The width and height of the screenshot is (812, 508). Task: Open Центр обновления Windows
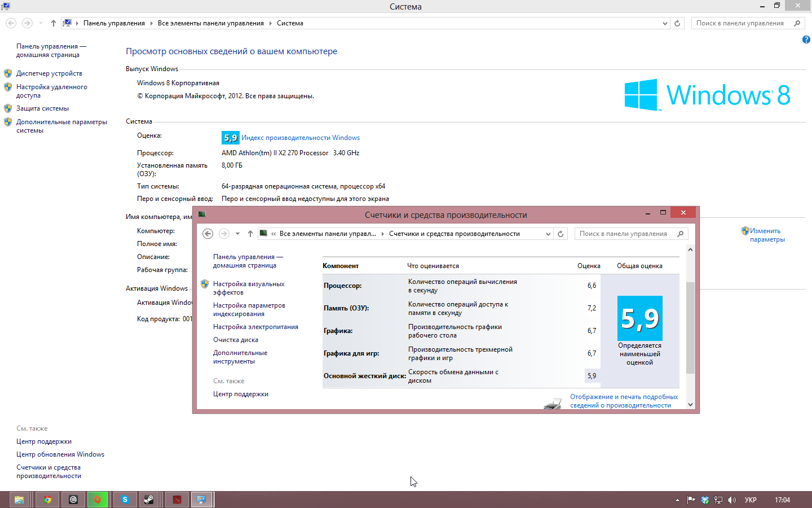[x=60, y=454]
